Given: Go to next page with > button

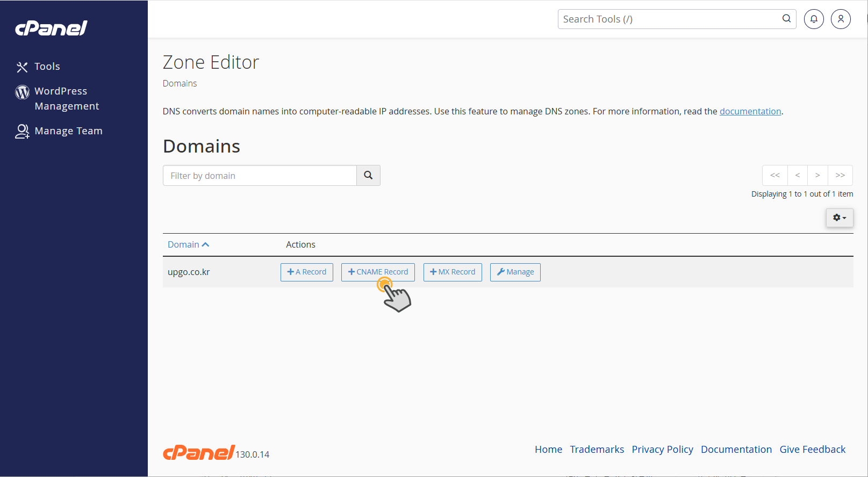Looking at the screenshot, I should tap(817, 176).
